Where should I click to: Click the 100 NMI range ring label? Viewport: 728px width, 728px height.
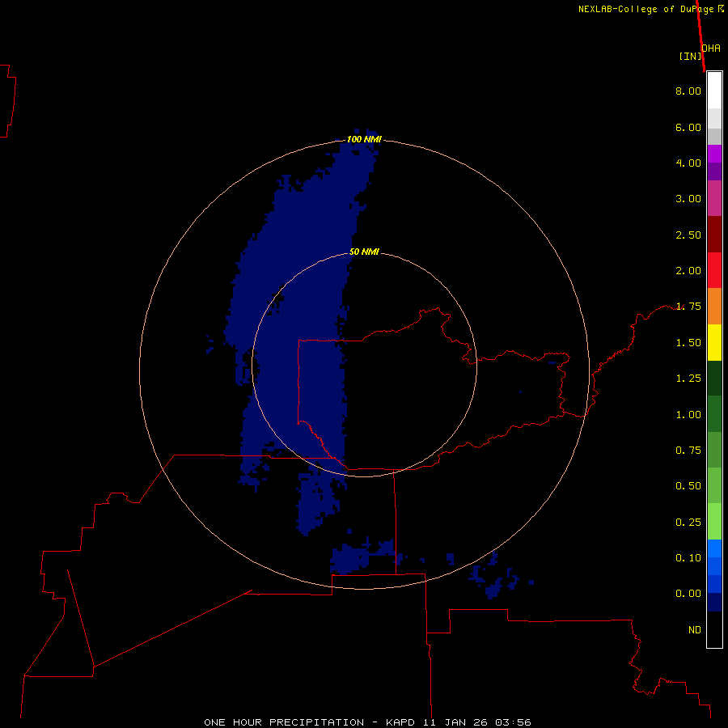(364, 139)
